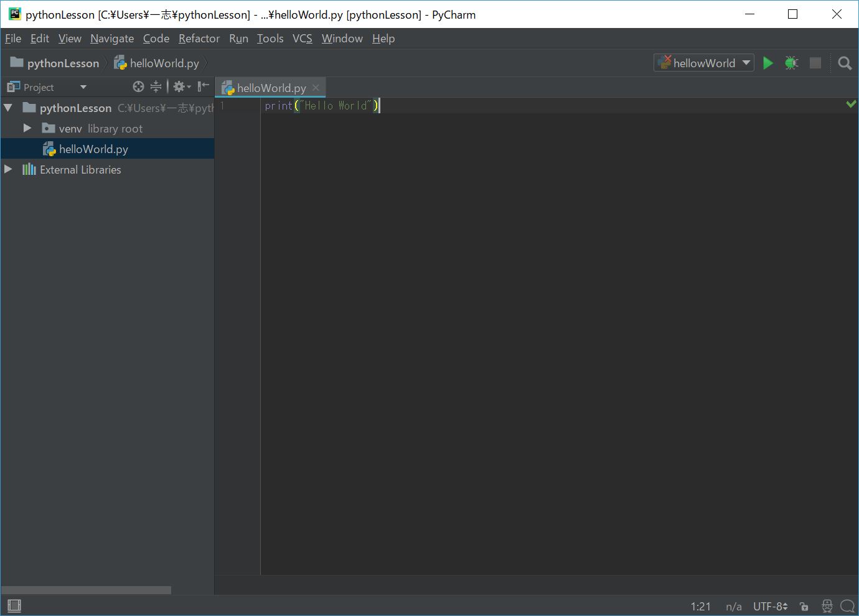Close the helloWorld.py editor tab
Viewport: 859px width, 616px height.
click(x=316, y=88)
